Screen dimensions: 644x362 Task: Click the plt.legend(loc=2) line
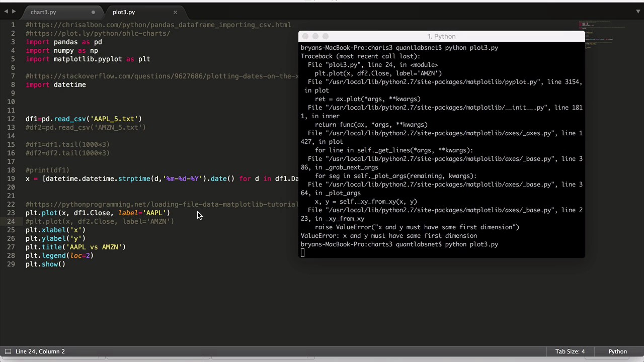tap(60, 256)
